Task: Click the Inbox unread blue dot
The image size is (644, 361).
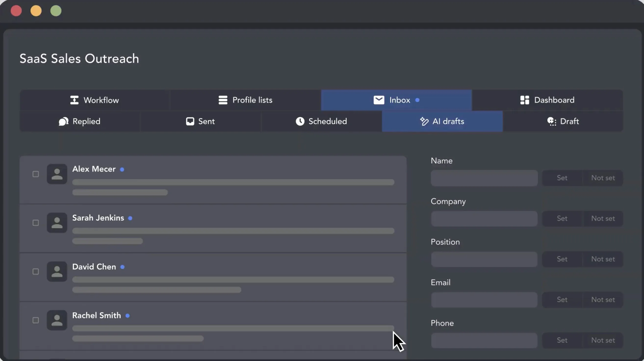Action: point(417,100)
